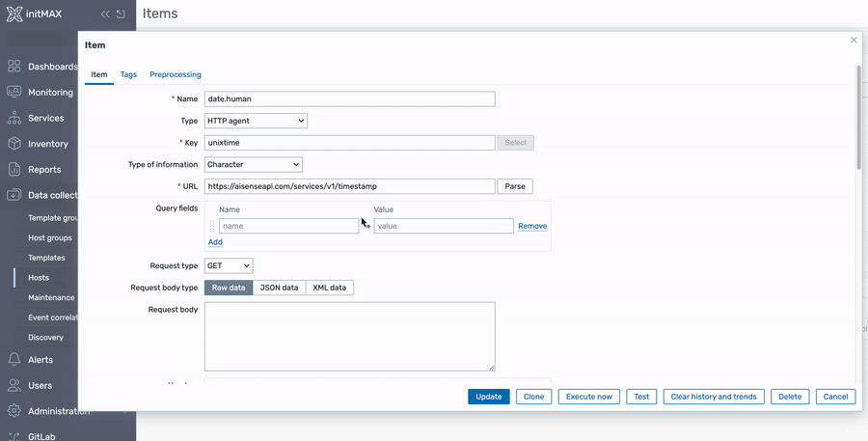Click the Execute now button

coord(588,397)
